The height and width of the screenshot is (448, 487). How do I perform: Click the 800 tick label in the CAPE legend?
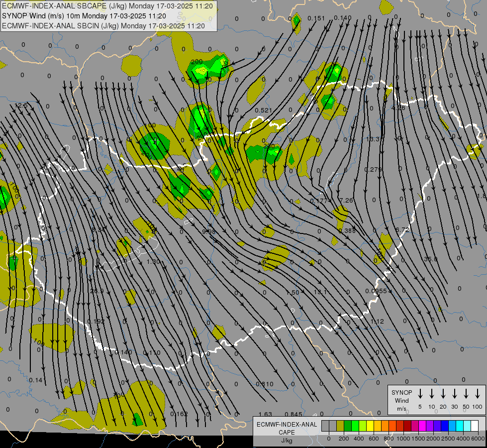click(389, 439)
